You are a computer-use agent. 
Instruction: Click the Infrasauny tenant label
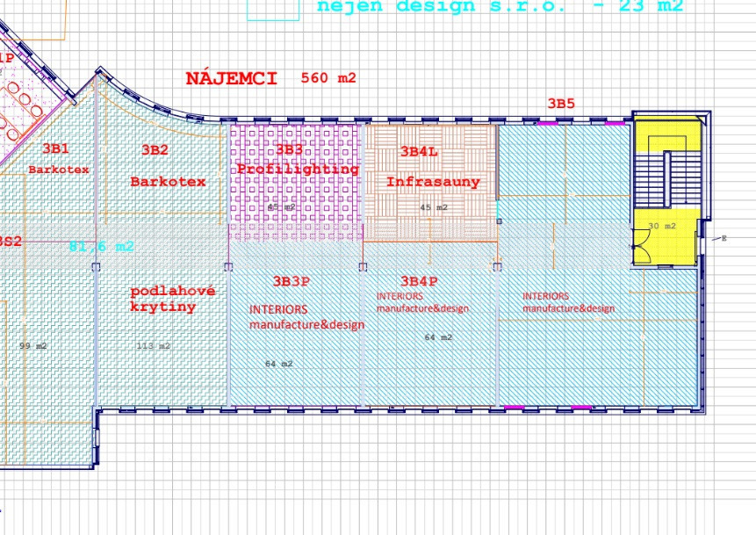point(433,182)
